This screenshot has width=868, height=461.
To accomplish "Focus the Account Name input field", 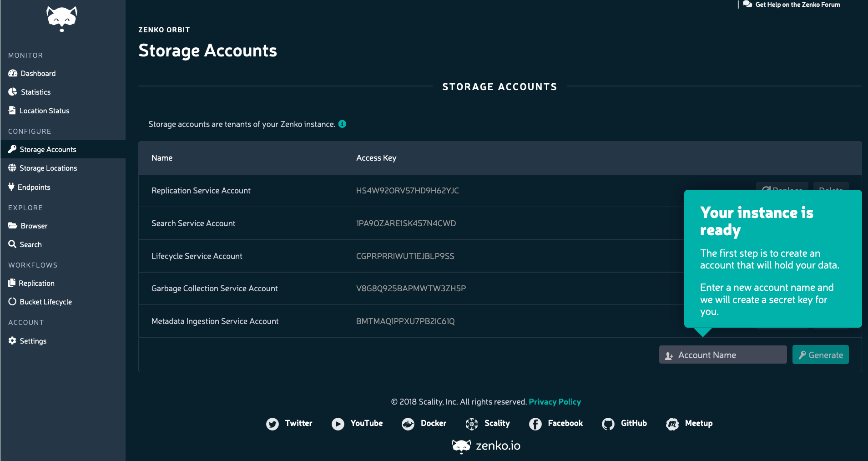I will (723, 355).
